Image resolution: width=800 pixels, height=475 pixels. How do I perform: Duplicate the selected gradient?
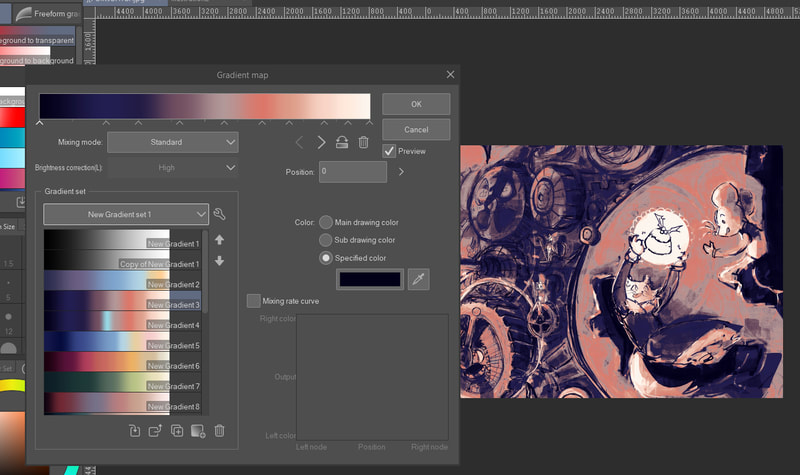(x=177, y=431)
